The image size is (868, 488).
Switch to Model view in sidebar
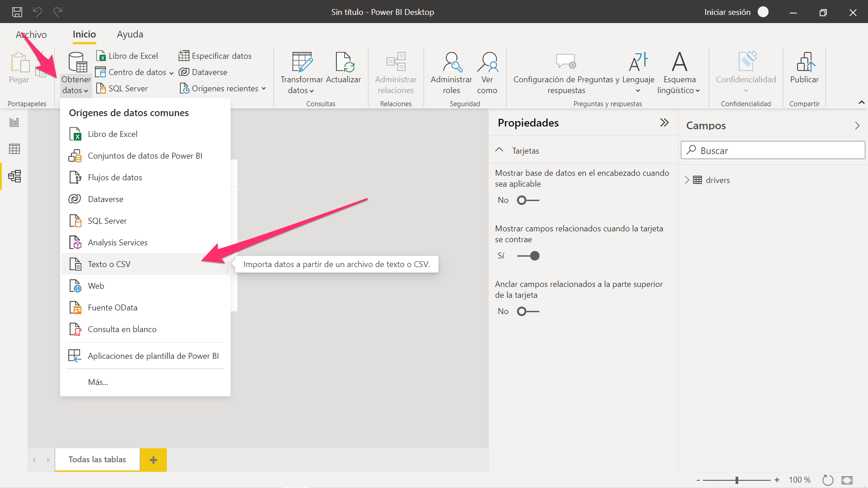[x=14, y=176]
